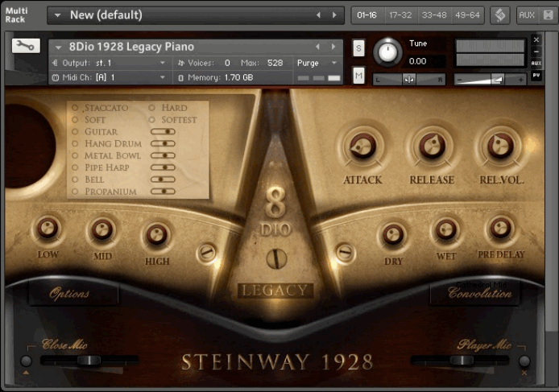Click the Max voices value 528
Screen dimensions: 559x392
(x=275, y=63)
